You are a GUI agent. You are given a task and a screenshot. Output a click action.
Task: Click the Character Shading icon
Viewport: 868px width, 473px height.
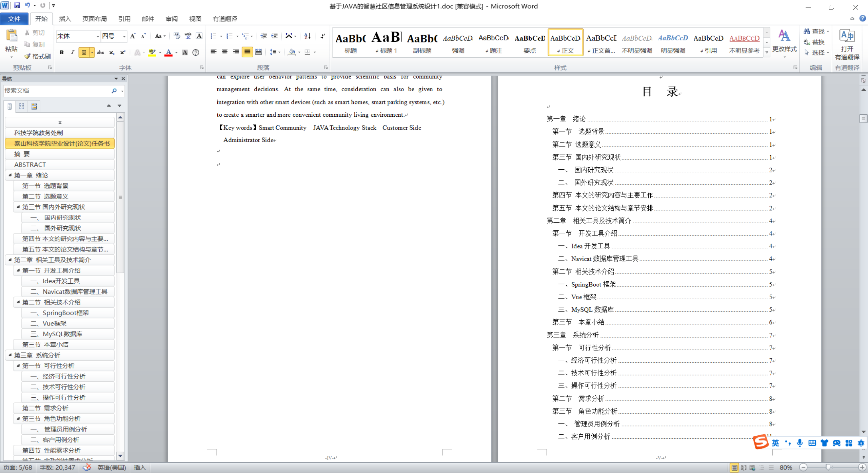pos(185,52)
